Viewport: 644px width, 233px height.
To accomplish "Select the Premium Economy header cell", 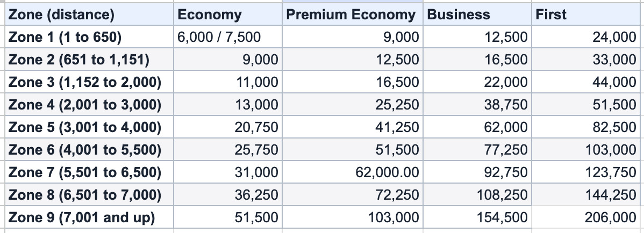I will (353, 14).
